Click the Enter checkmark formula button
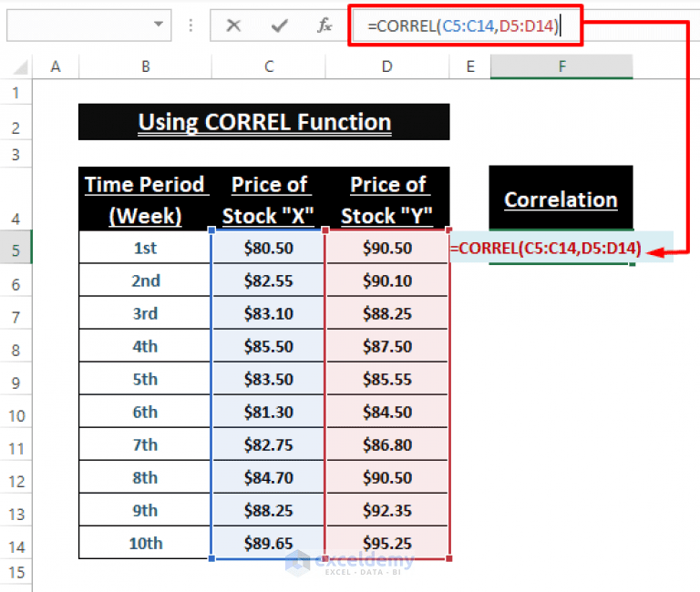This screenshot has width=700, height=592. (279, 26)
